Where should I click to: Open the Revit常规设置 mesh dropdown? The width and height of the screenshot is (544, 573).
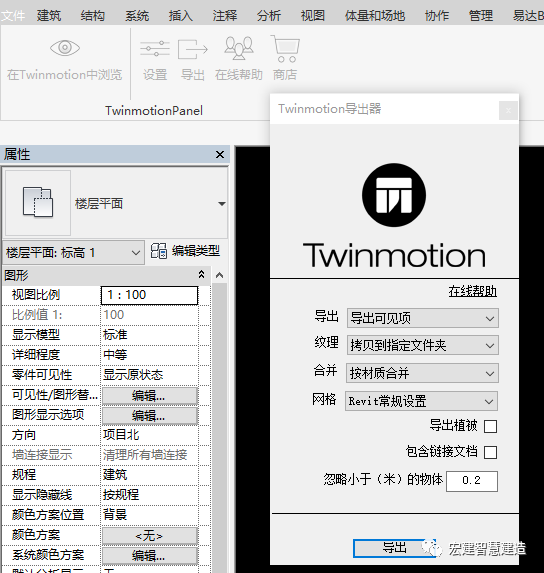coord(421,401)
